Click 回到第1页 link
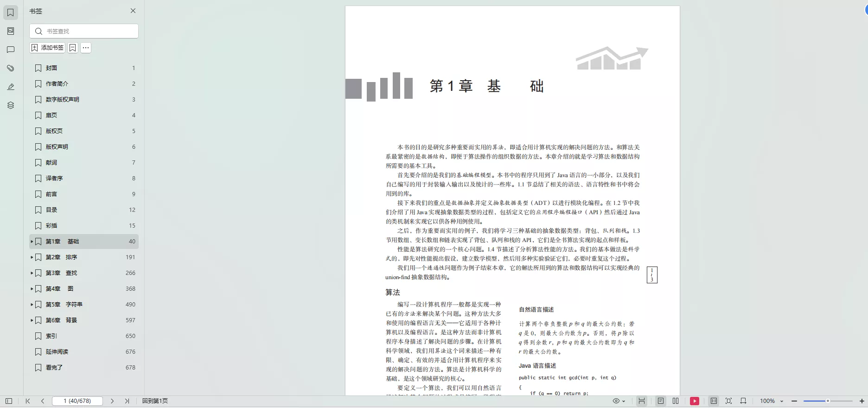This screenshot has height=408, width=868. coord(155,401)
